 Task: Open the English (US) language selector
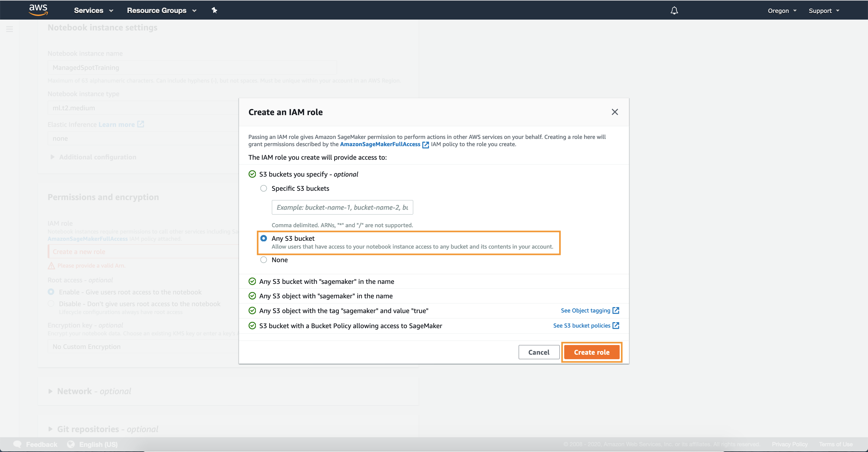coord(98,444)
